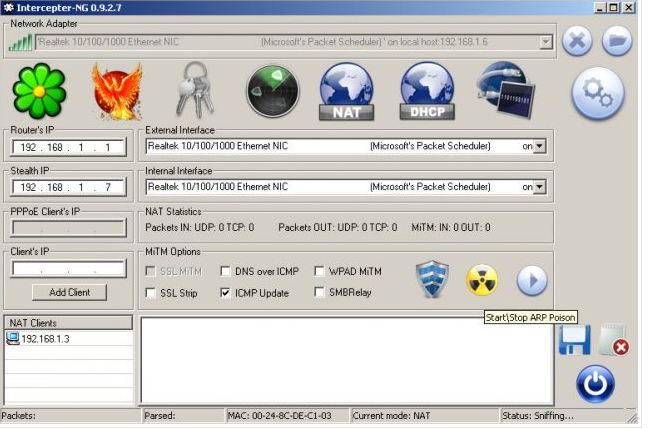Screen dimensions: 648x429
Task: Click the blue shield icon in MiTM options
Action: click(433, 281)
